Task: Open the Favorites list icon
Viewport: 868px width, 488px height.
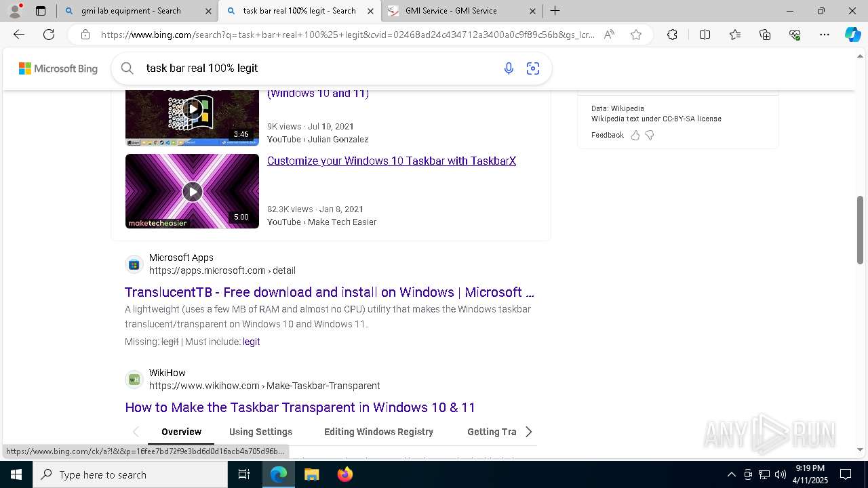Action: [735, 35]
